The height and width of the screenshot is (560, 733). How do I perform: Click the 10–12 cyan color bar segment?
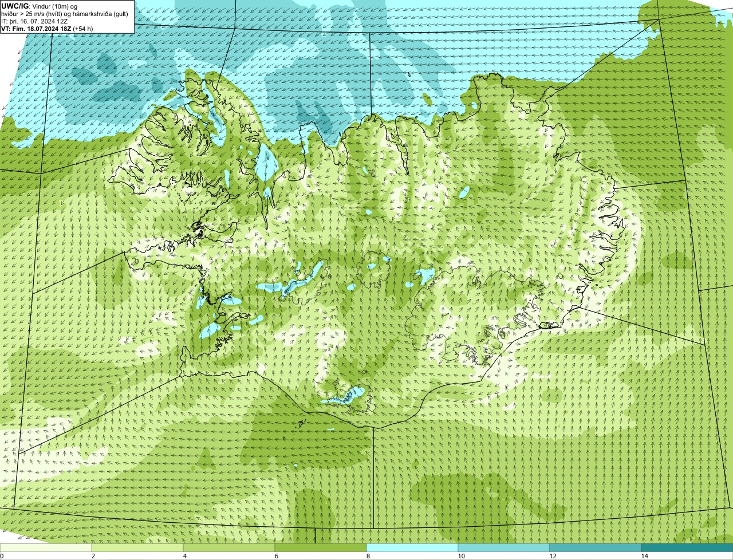pos(504,547)
